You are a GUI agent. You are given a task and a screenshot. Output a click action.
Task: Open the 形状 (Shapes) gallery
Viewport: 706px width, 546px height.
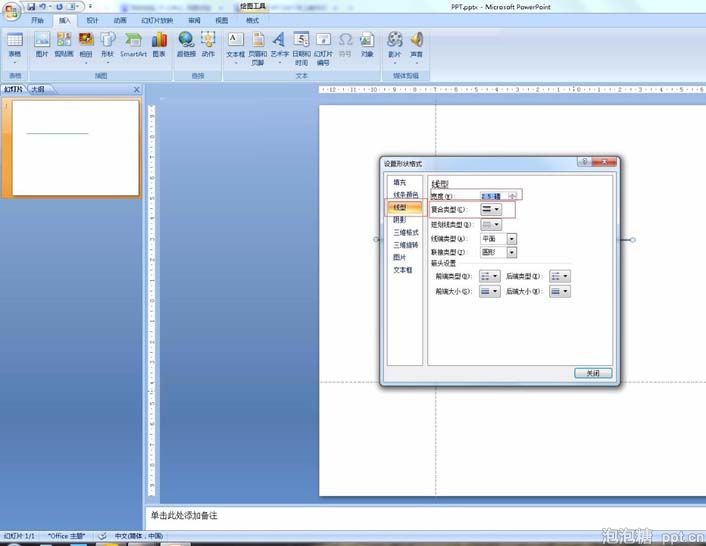[x=107, y=43]
